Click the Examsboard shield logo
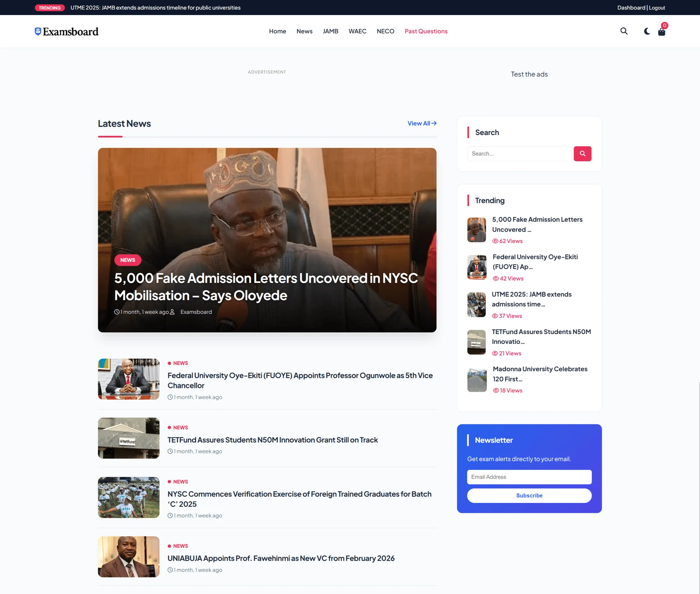Image resolution: width=700 pixels, height=594 pixels. [37, 31]
